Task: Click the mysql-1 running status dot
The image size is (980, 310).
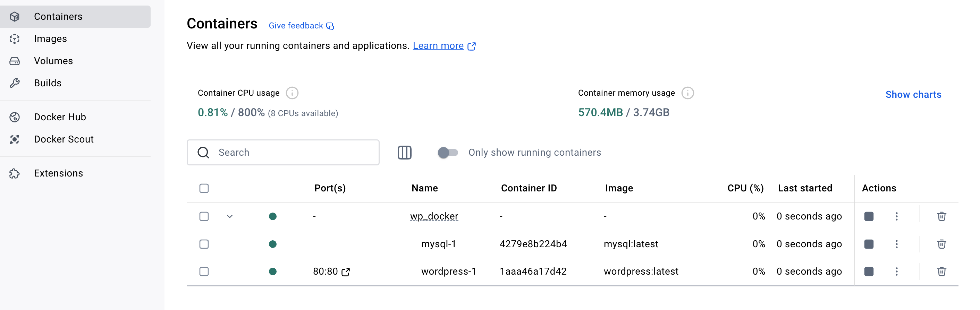Action: pyautogui.click(x=272, y=244)
